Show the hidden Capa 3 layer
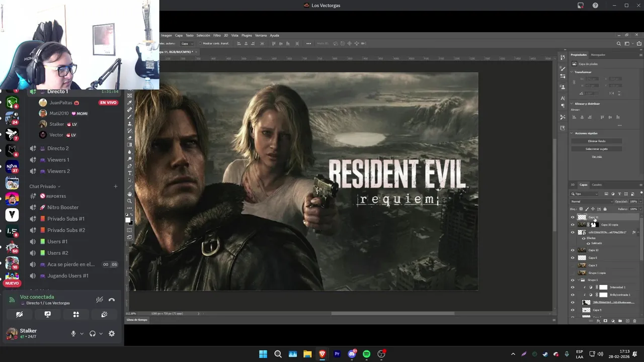 coord(573,265)
